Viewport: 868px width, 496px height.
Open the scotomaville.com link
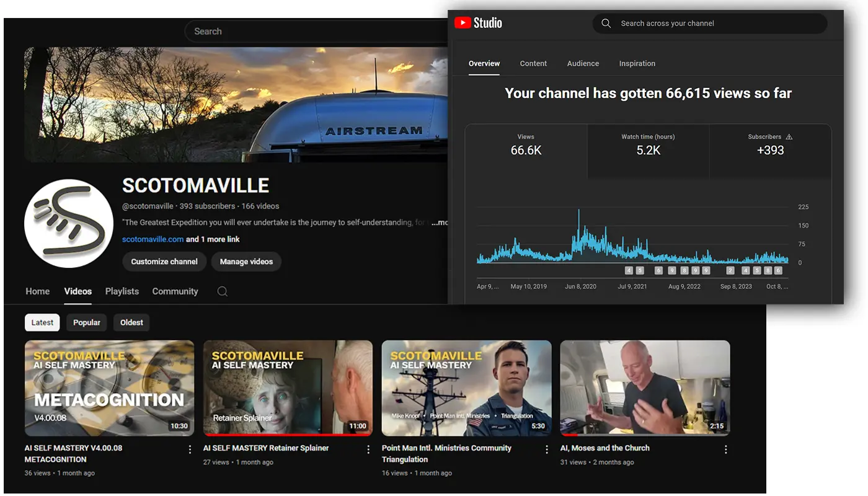click(153, 239)
